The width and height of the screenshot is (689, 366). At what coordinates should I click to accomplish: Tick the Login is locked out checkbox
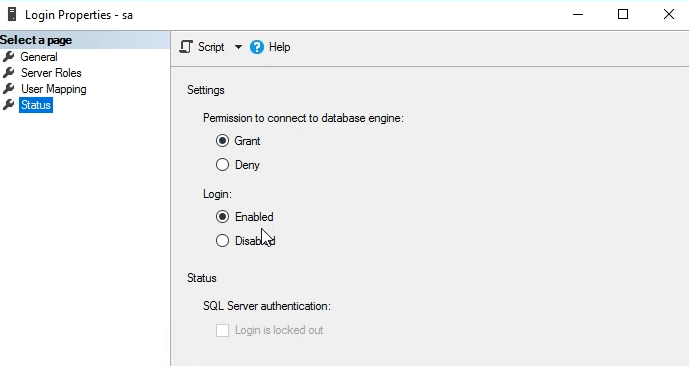point(222,330)
